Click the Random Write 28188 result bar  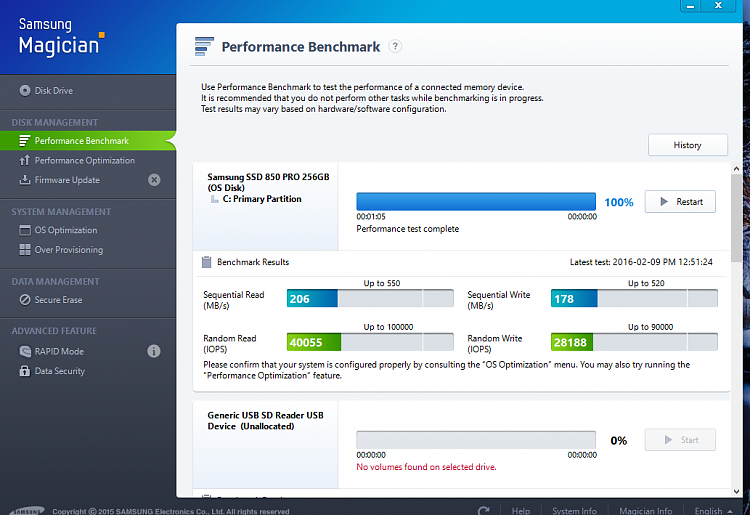pos(634,342)
